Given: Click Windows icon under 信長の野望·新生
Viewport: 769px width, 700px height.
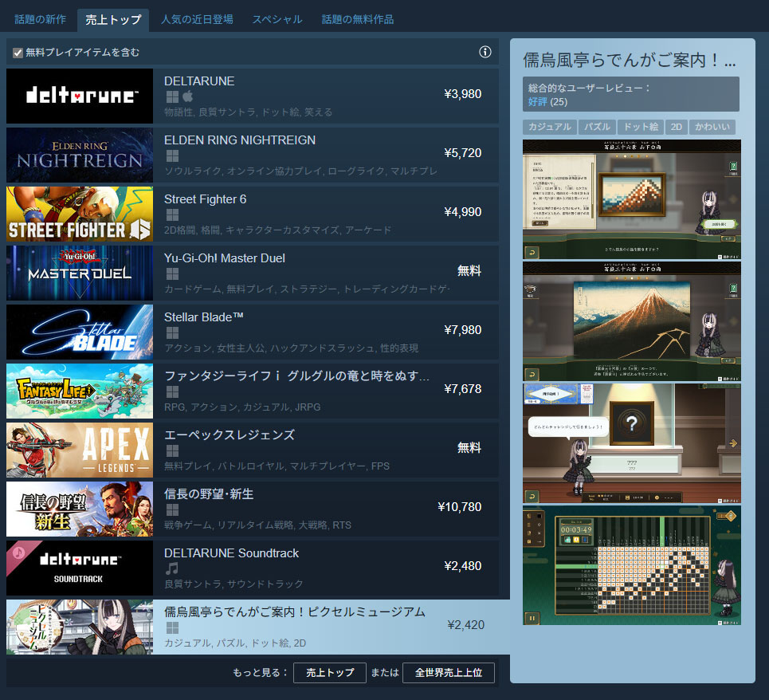Looking at the screenshot, I should coord(172,509).
